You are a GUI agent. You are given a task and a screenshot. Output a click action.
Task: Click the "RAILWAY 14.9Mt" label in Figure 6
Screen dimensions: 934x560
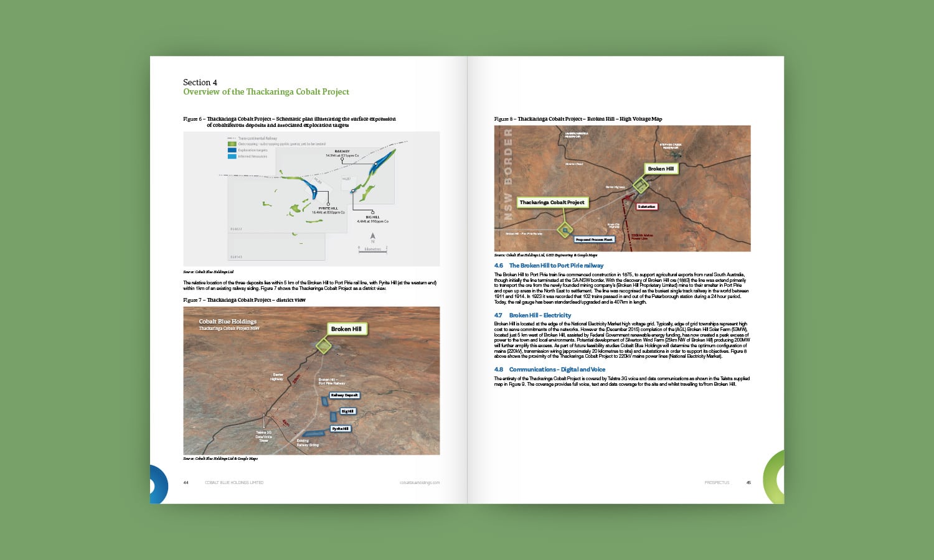[x=342, y=154]
